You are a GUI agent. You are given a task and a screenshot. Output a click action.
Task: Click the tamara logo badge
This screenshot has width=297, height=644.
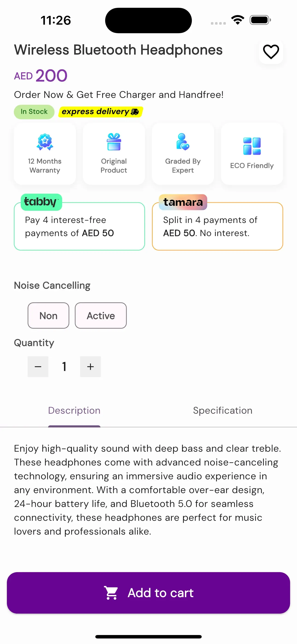point(183,202)
